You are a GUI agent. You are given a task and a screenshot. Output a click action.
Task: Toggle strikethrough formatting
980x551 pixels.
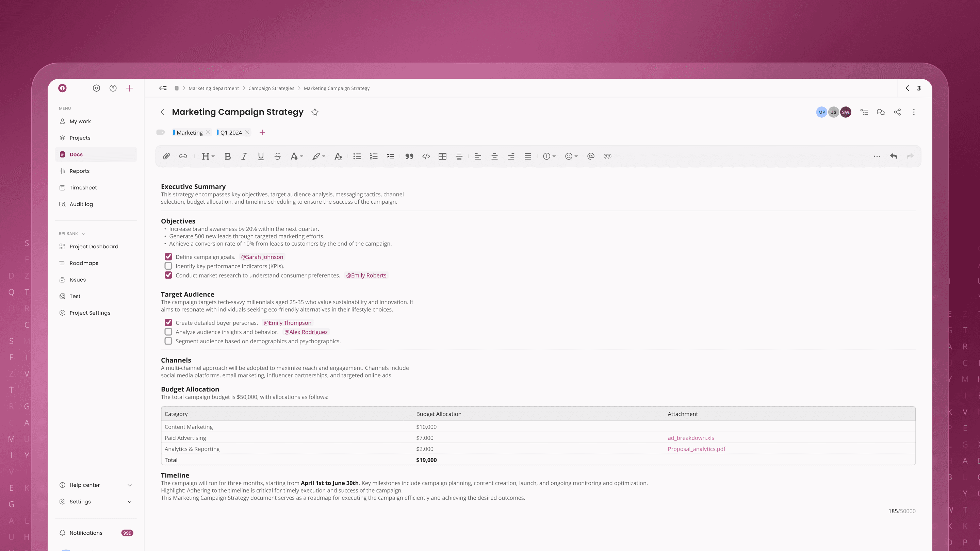[277, 156]
